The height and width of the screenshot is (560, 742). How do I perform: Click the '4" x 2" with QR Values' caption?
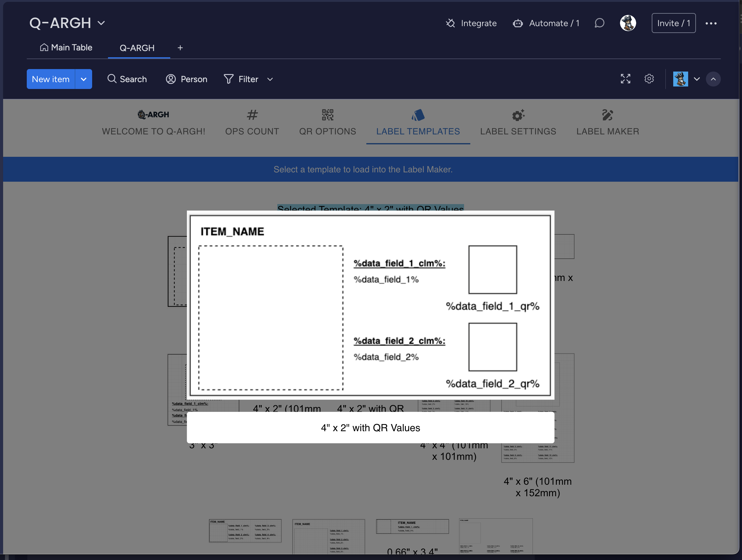coord(370,428)
